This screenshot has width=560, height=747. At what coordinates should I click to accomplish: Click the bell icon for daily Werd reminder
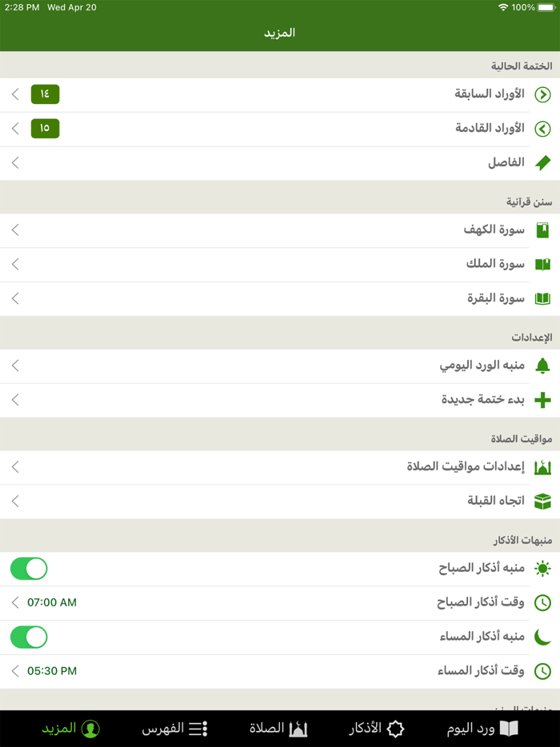pos(545,366)
